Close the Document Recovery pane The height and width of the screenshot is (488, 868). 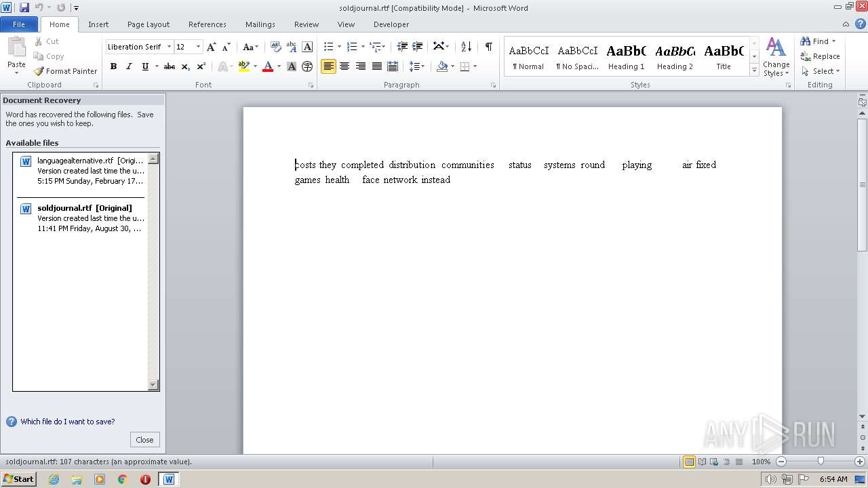144,439
